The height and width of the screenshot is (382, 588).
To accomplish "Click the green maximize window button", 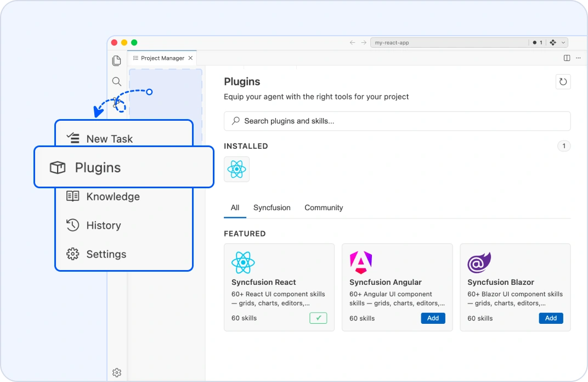I will click(x=134, y=42).
